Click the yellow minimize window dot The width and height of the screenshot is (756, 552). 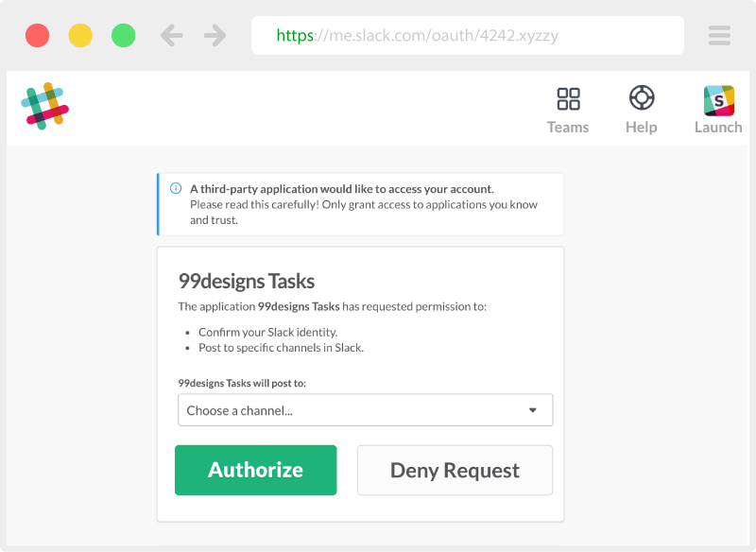click(x=80, y=35)
